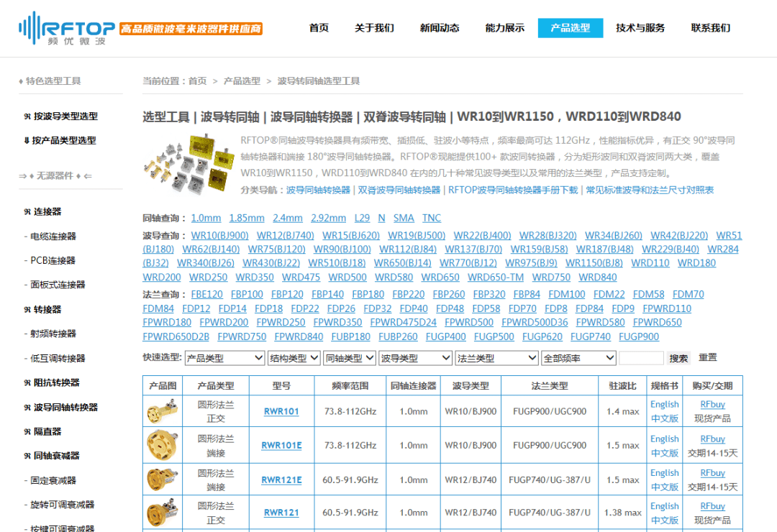
Task: Open the RWR121 model link
Action: 281,513
